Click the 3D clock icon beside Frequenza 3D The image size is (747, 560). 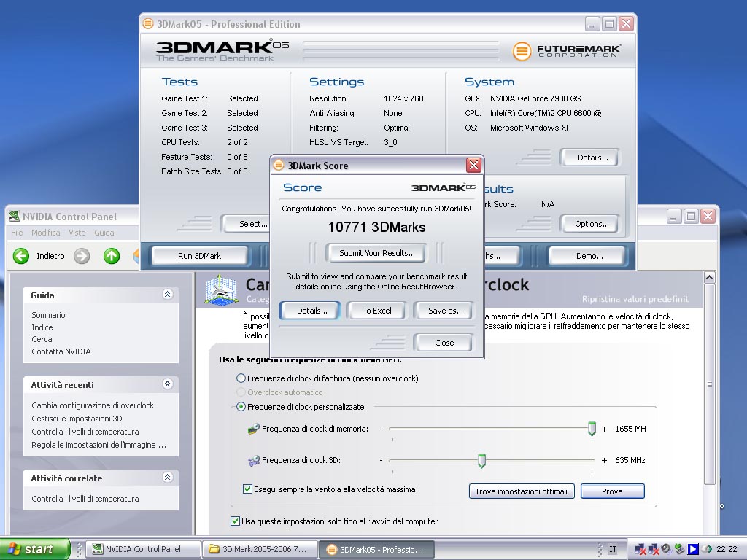tap(253, 461)
